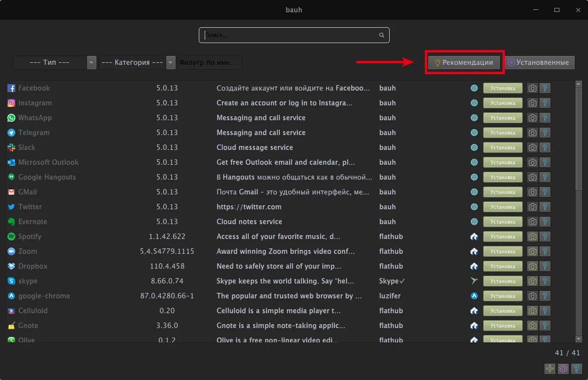This screenshot has width=588, height=380.
Task: Click the green plus icon at bottom
Action: click(550, 369)
